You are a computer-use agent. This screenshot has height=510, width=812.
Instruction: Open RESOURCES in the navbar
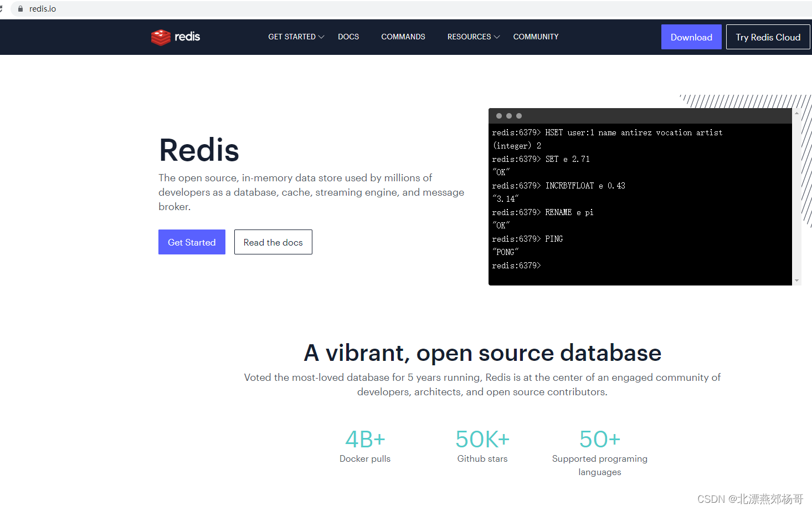[469, 37]
